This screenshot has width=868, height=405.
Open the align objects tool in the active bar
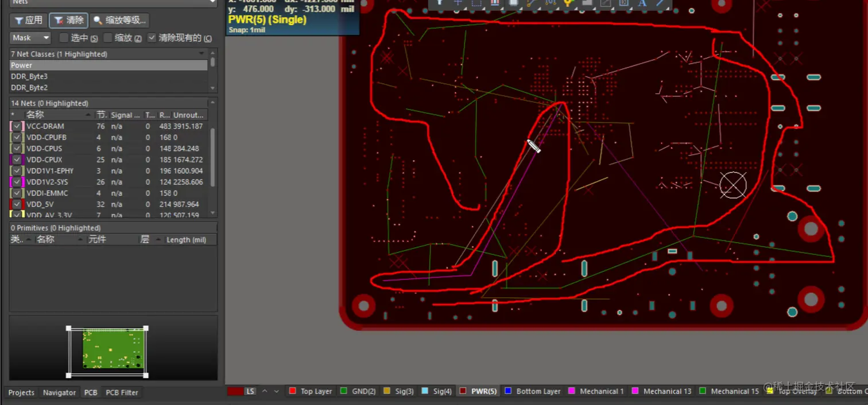tap(495, 3)
